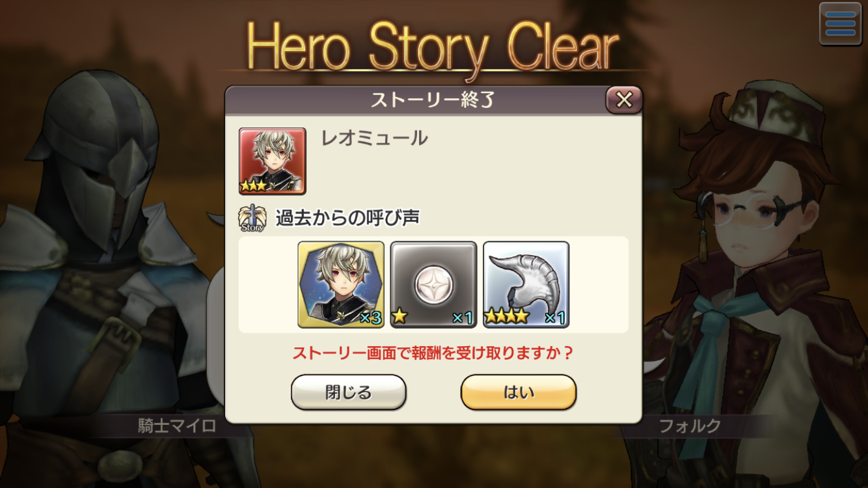Tap the 過去からの呼び声 story title
The height and width of the screenshot is (488, 868).
tap(347, 218)
